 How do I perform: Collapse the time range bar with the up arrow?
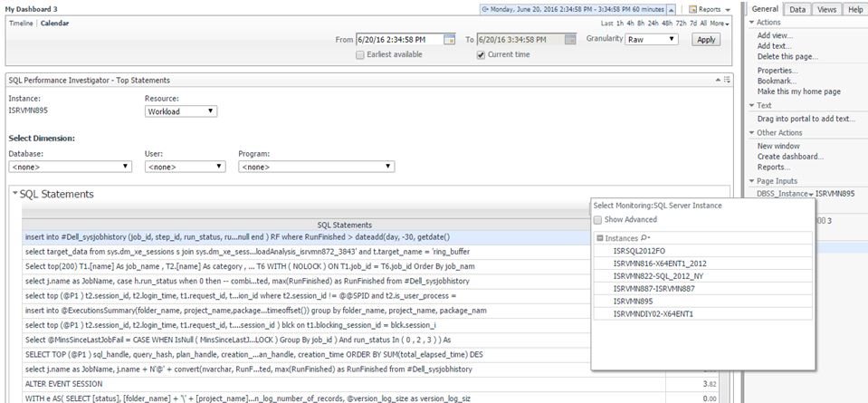[672, 9]
